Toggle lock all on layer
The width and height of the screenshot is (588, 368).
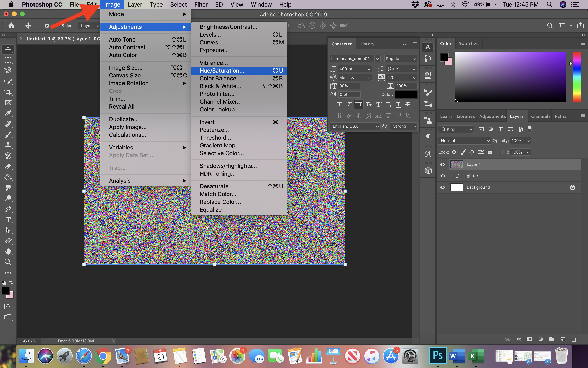pyautogui.click(x=490, y=152)
